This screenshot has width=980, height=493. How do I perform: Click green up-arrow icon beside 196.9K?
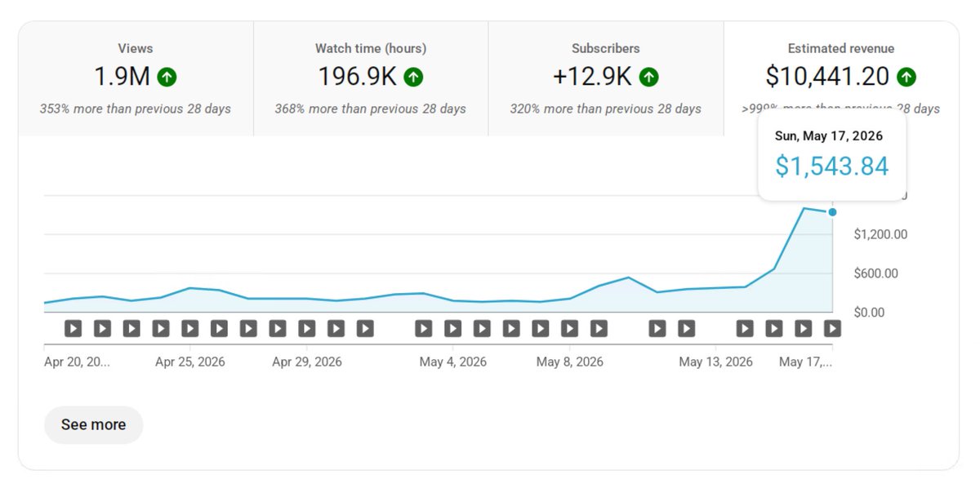click(x=413, y=78)
